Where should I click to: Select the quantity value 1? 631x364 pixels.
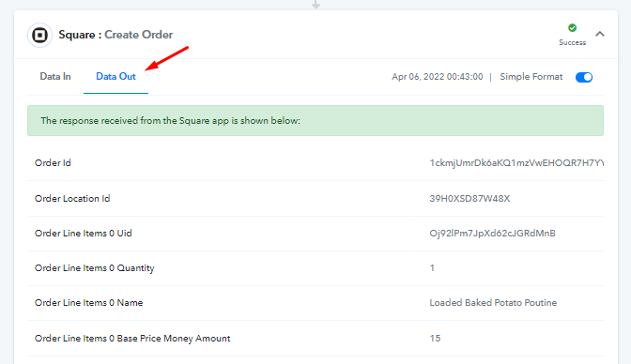(x=432, y=268)
